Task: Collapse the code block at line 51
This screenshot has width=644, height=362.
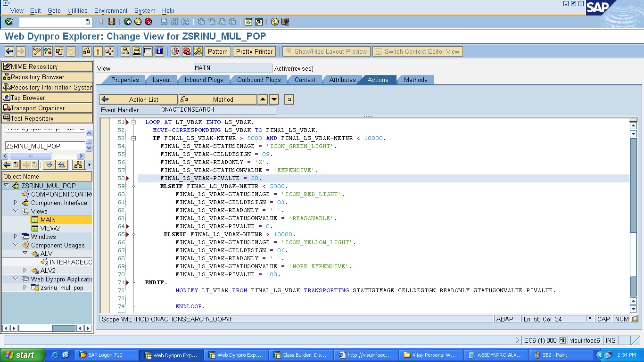Action: [x=134, y=122]
